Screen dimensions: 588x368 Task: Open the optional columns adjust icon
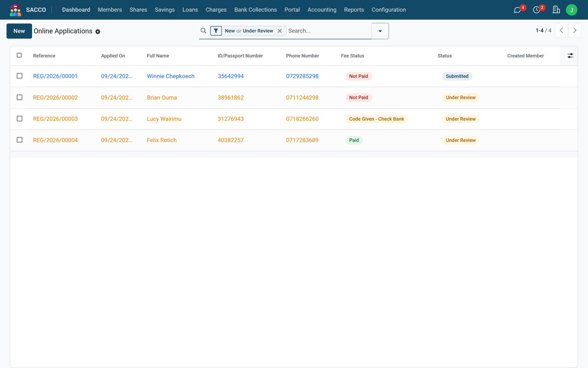[570, 56]
